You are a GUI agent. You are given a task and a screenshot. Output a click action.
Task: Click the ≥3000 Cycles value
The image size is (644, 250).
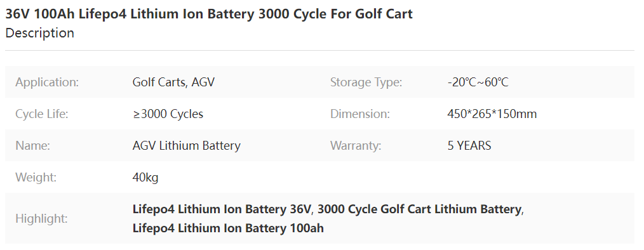168,114
